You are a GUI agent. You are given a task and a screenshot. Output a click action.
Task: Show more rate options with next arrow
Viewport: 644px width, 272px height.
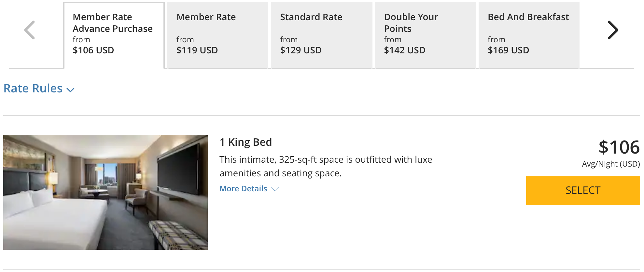pyautogui.click(x=613, y=30)
